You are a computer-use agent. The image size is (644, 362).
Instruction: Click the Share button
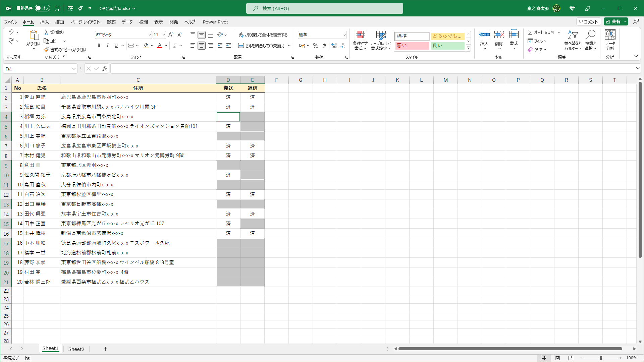(x=613, y=21)
